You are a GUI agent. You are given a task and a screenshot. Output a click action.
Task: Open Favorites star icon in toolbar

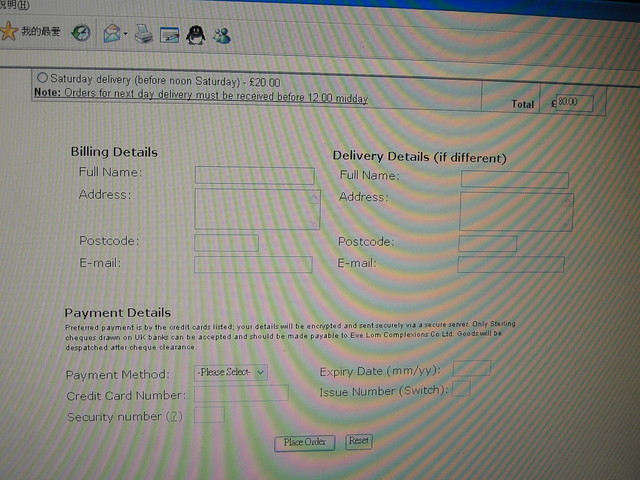tap(8, 31)
